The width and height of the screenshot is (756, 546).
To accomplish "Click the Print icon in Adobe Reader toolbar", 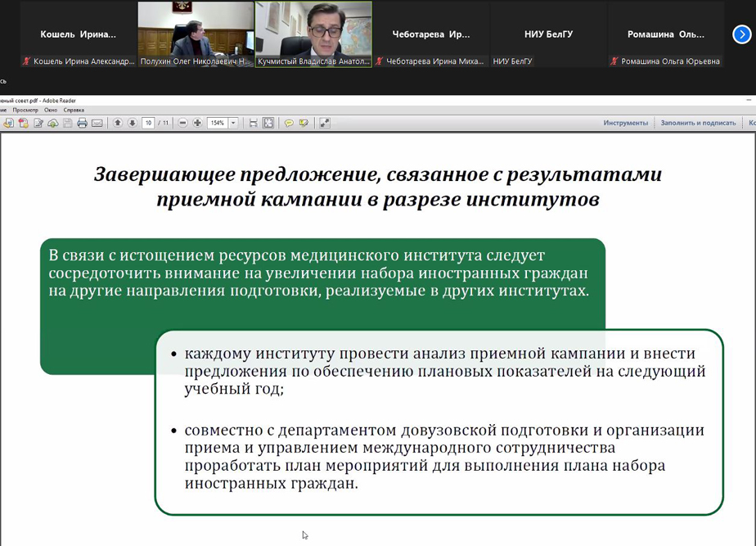I will (82, 123).
